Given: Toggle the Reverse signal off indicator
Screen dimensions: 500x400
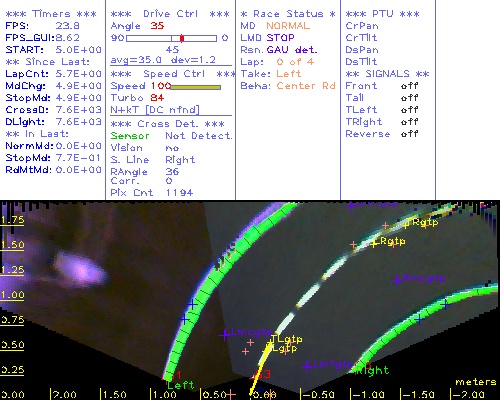Looking at the screenshot, I should tap(409, 134).
